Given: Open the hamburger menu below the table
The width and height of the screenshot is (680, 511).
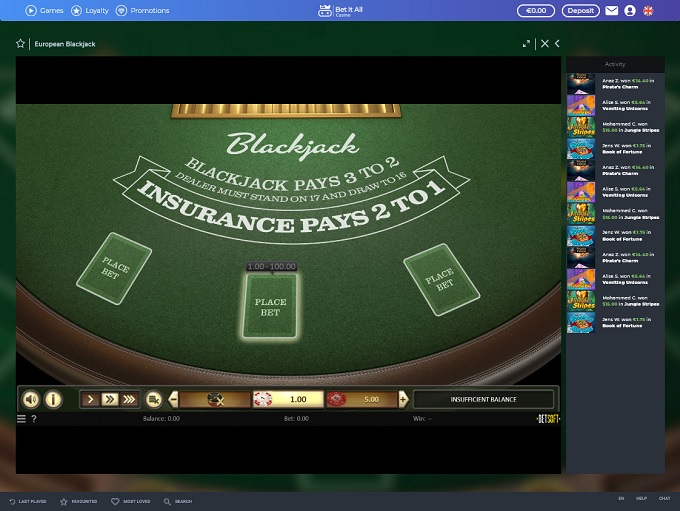Looking at the screenshot, I should [x=21, y=419].
